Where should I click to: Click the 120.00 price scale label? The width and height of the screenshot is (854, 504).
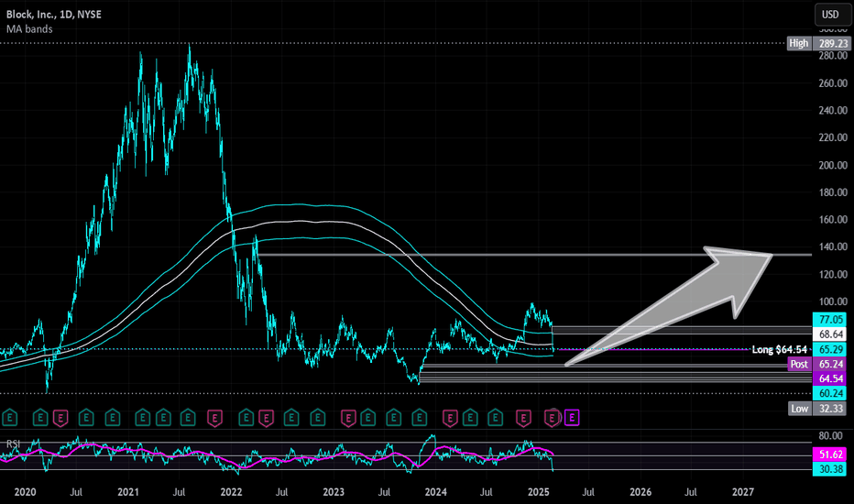click(833, 274)
